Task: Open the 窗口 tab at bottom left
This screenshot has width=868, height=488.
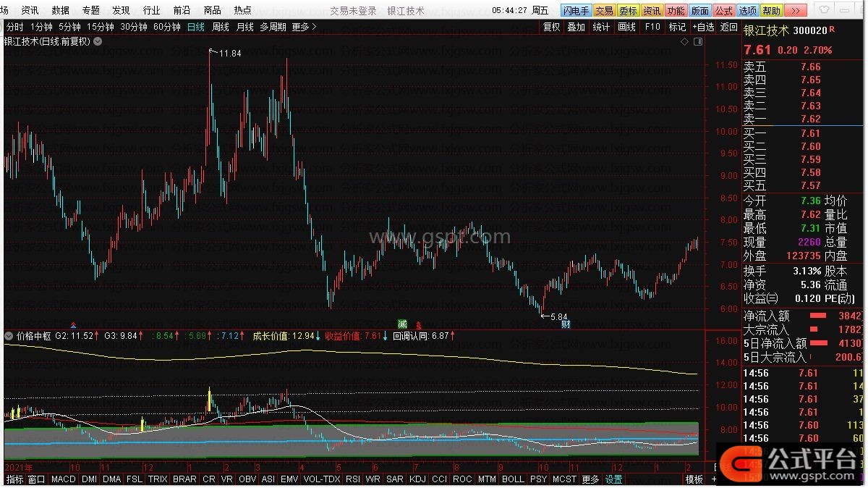Action: 37,479
